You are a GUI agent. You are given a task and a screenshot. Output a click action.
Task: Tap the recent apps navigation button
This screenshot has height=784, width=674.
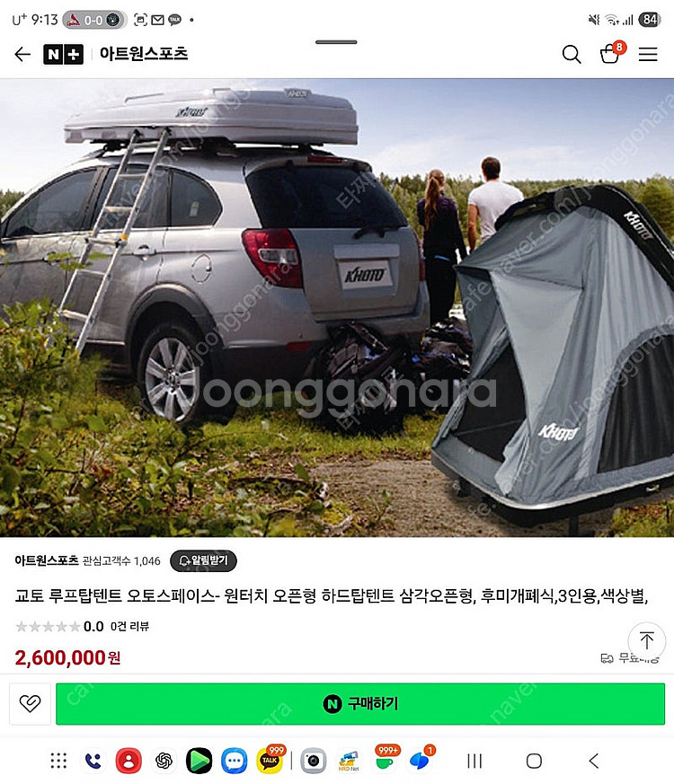pos(474,761)
